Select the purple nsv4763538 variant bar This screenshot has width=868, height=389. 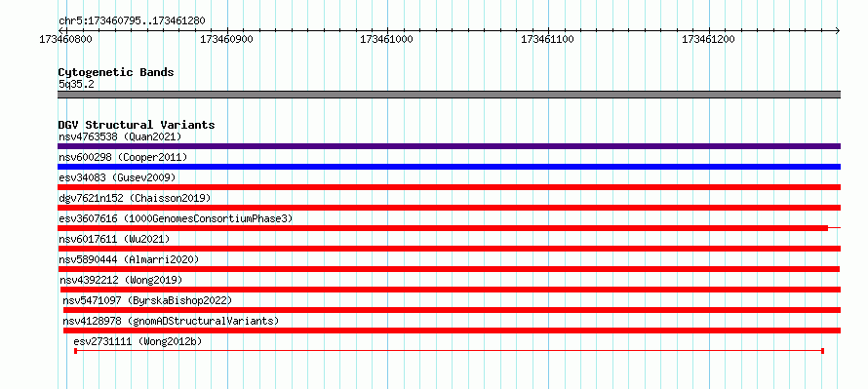tap(449, 146)
